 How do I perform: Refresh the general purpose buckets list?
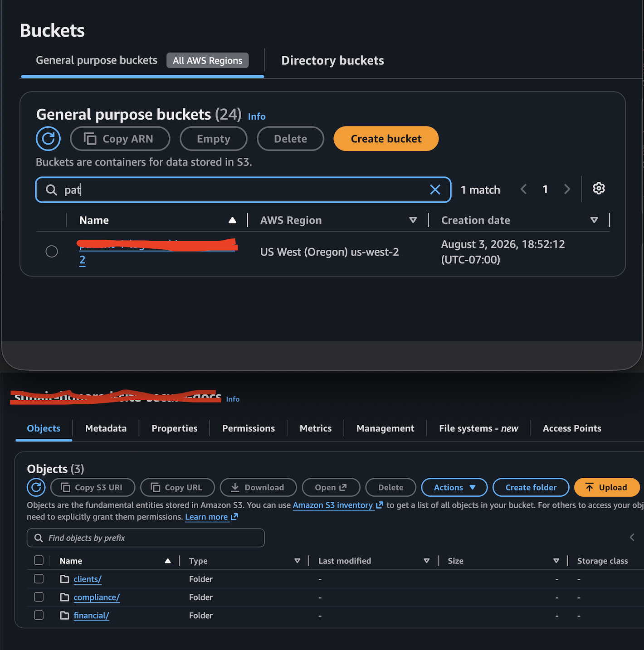click(x=48, y=139)
